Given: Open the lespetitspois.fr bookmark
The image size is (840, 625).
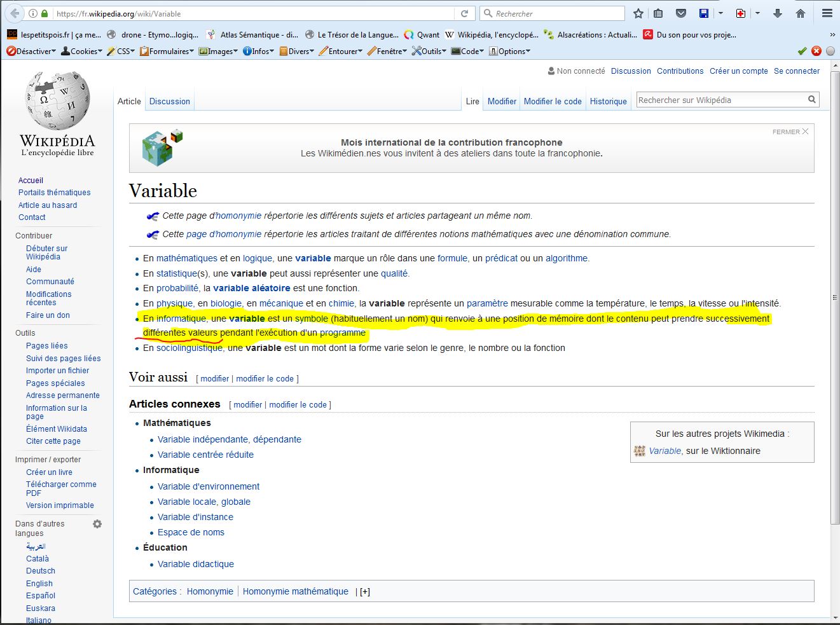Looking at the screenshot, I should point(54,35).
